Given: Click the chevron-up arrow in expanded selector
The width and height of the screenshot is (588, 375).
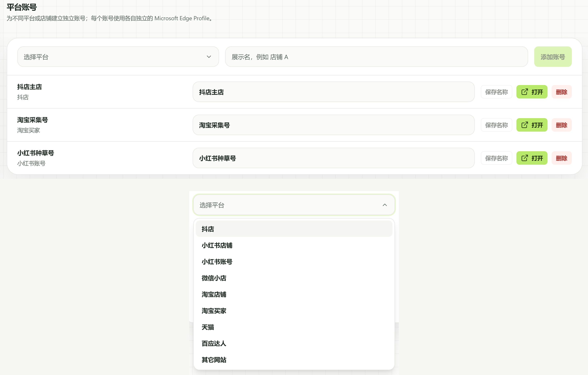Looking at the screenshot, I should pyautogui.click(x=385, y=205).
